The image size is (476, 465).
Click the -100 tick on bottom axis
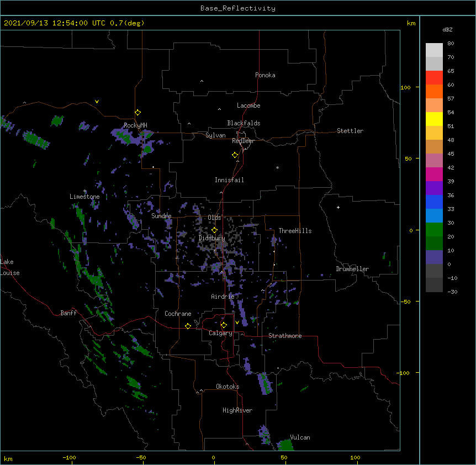[x=69, y=457]
